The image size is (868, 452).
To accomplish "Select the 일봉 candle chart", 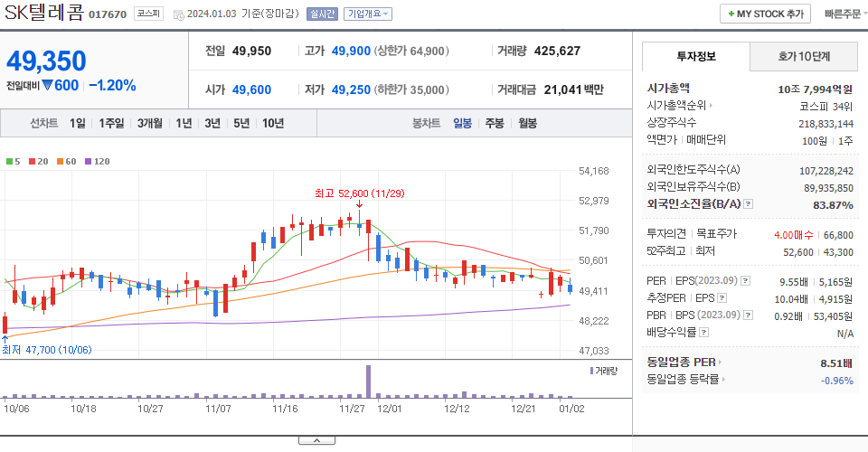I will [x=462, y=123].
